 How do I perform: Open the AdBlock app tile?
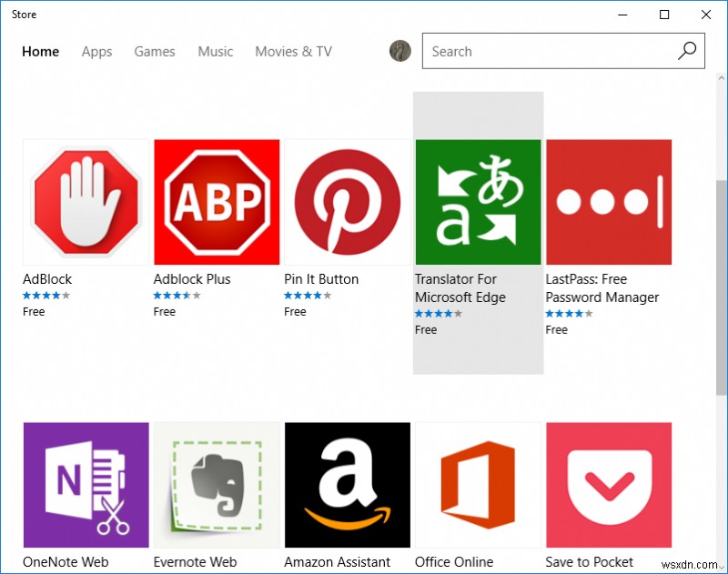click(x=85, y=200)
